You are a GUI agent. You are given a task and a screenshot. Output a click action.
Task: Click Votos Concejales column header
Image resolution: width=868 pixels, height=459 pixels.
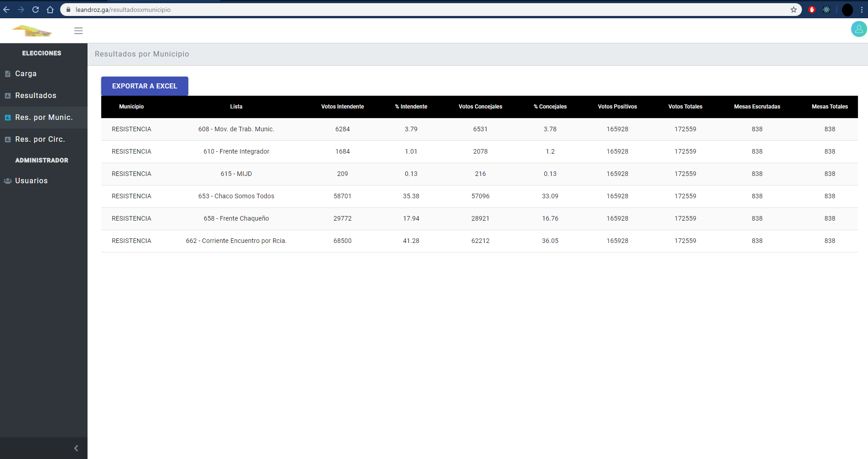480,107
